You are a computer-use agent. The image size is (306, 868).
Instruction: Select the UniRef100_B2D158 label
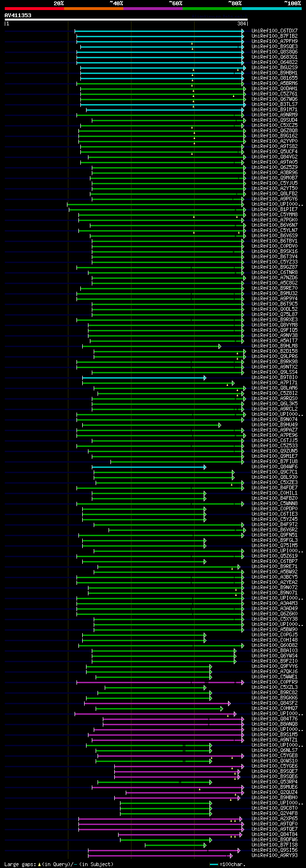[x=274, y=351]
